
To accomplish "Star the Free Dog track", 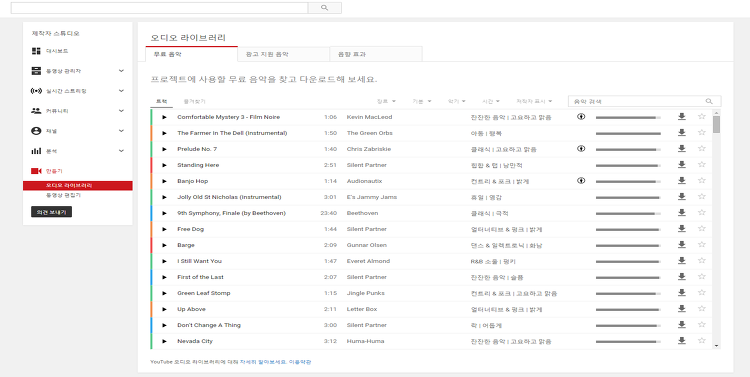I will 702,229.
